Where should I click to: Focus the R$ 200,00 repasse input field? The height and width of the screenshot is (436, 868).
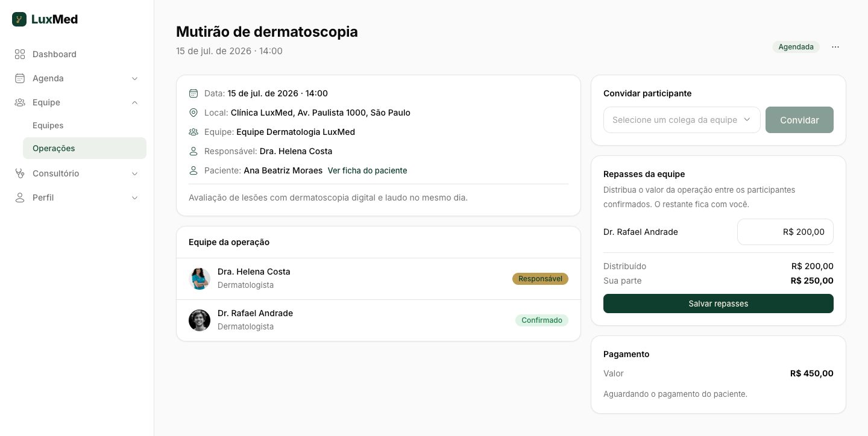click(785, 232)
